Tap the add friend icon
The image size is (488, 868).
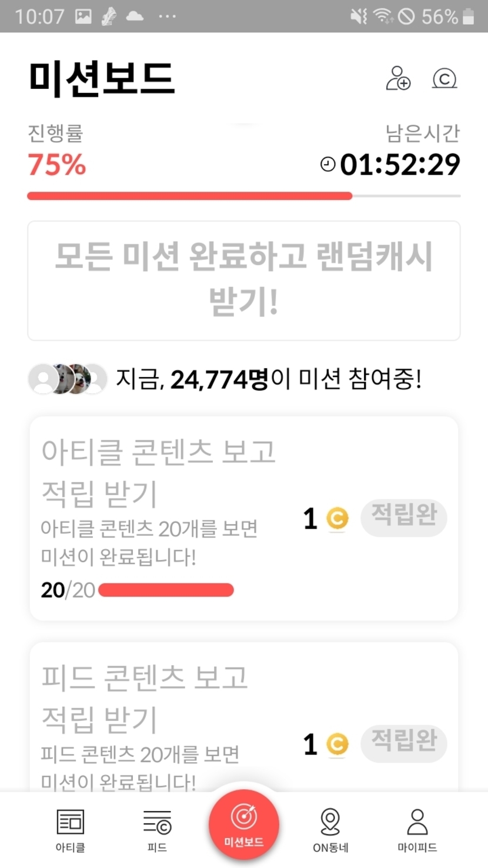pyautogui.click(x=398, y=78)
